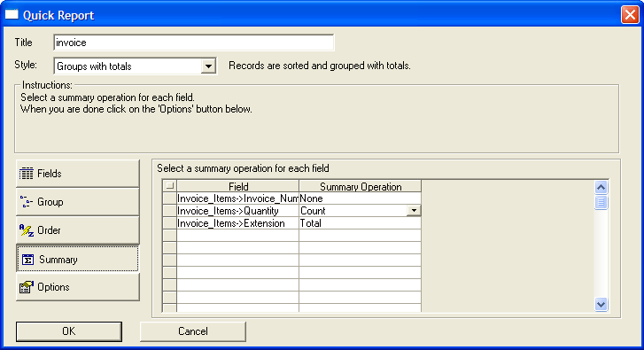Click into the Title input field
Screen dimensions: 644x350
pos(194,43)
